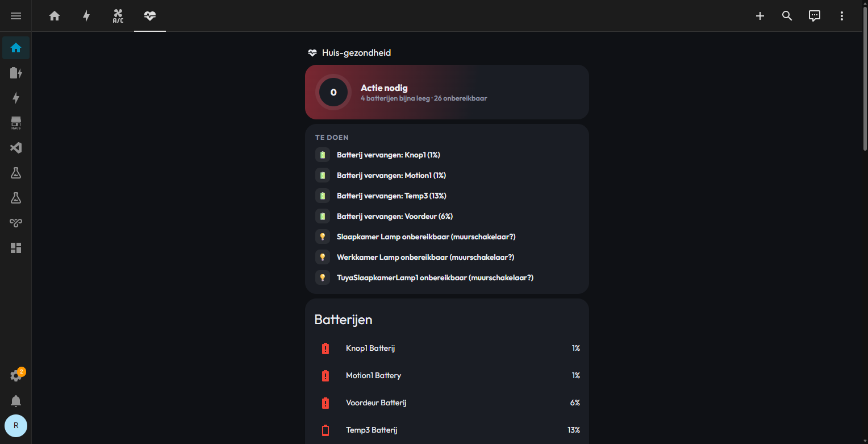Open the Assist chat icon

[x=815, y=16]
